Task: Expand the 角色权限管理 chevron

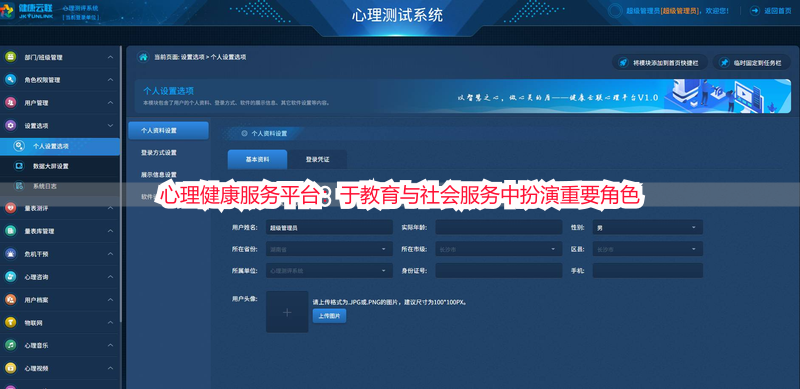Action: 111,80
